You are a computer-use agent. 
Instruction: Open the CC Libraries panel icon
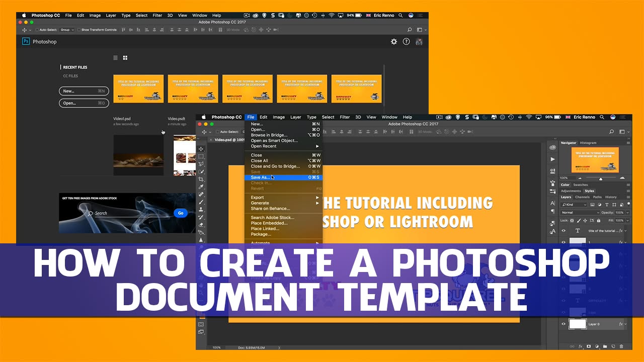click(x=552, y=147)
